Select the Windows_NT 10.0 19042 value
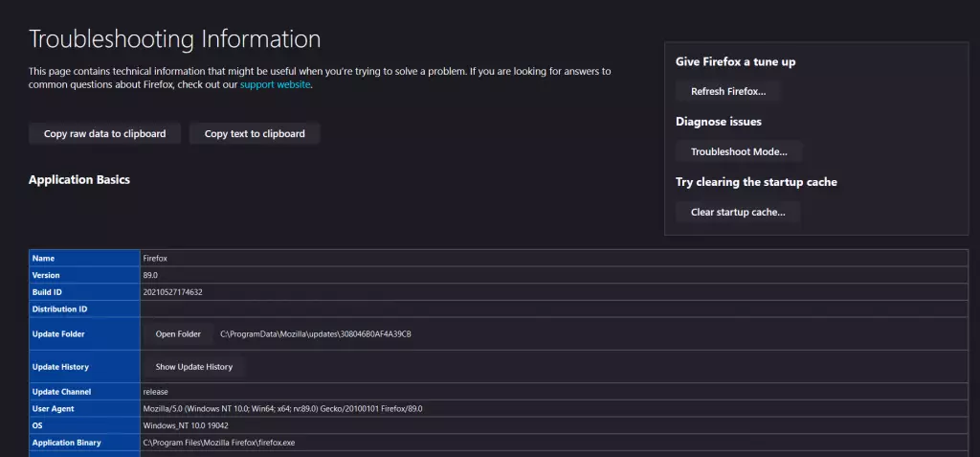The height and width of the screenshot is (457, 980). click(x=186, y=425)
